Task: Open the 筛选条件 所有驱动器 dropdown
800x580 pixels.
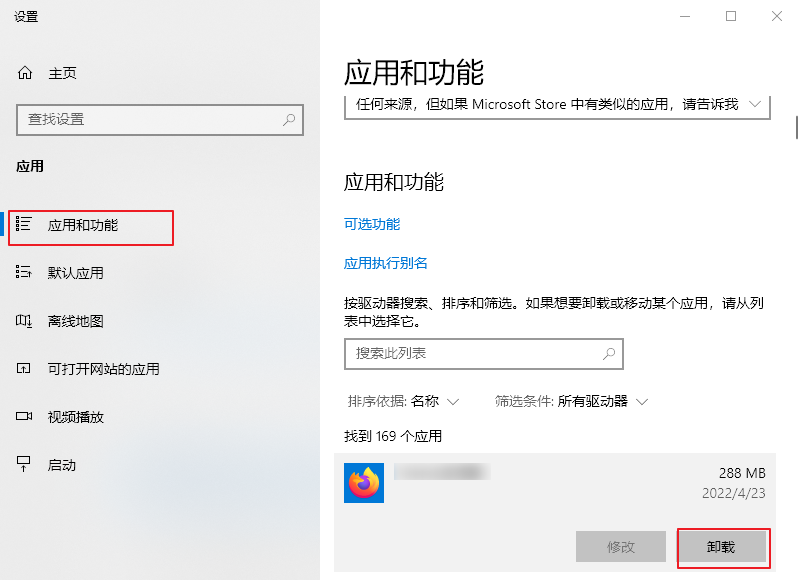Action: tap(571, 401)
